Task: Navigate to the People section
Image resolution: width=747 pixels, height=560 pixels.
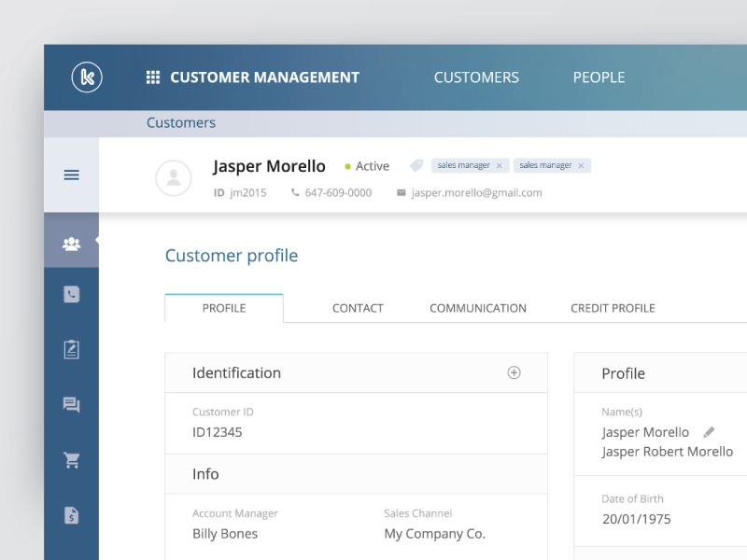Action: click(x=599, y=77)
